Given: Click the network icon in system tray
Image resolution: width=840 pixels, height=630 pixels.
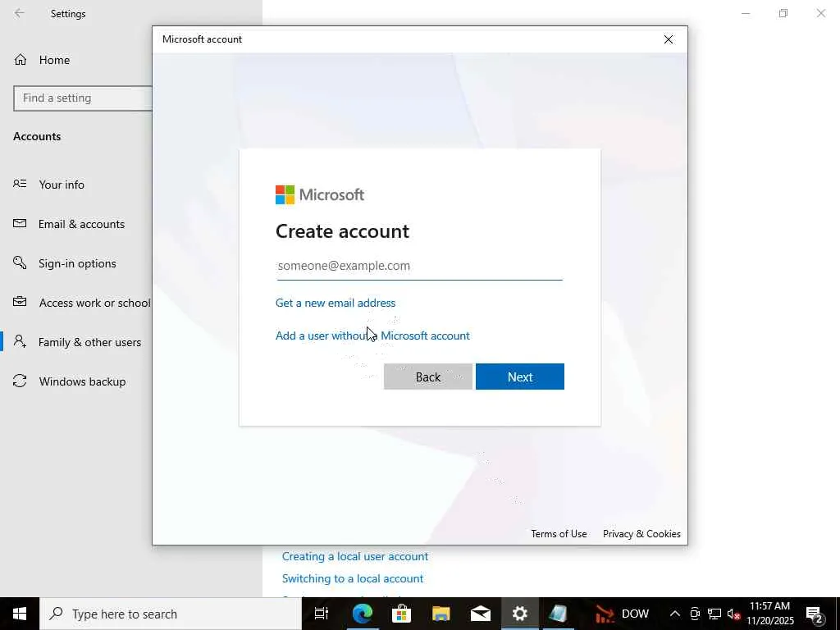Looking at the screenshot, I should (714, 614).
